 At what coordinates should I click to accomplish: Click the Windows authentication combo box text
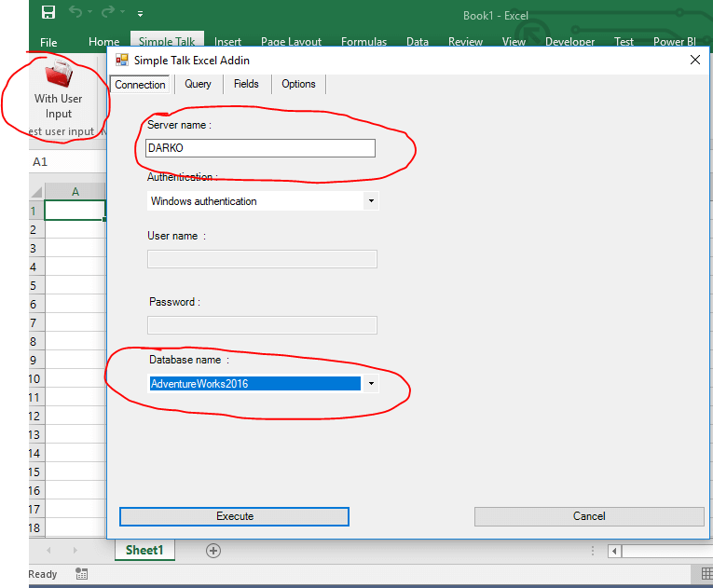click(x=204, y=201)
